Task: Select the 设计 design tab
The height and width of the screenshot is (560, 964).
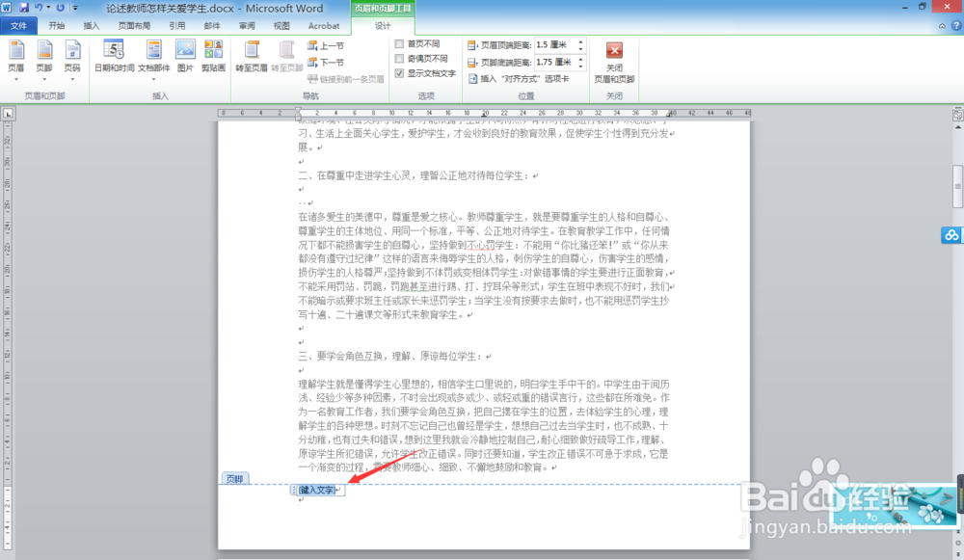Action: (383, 26)
